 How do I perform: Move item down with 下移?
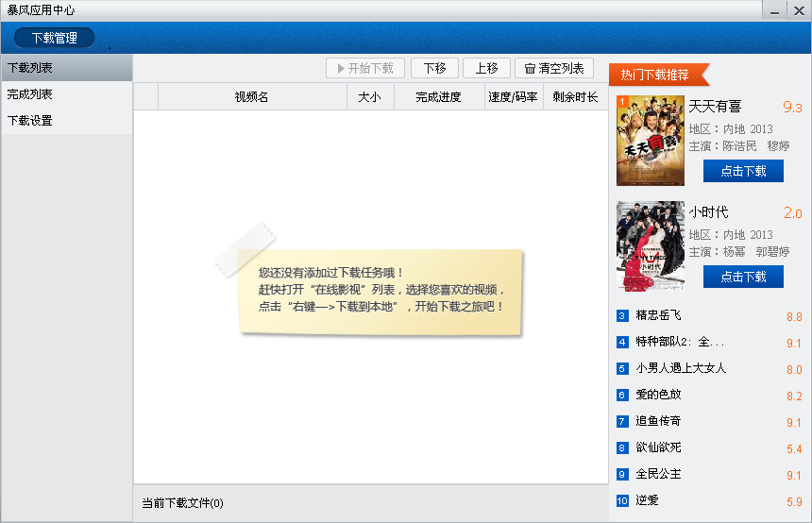[435, 68]
